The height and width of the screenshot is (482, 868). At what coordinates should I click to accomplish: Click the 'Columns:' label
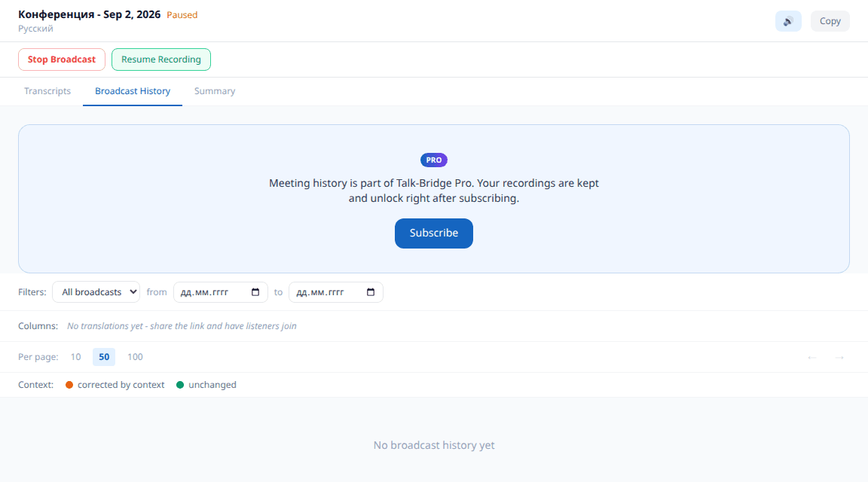(38, 326)
